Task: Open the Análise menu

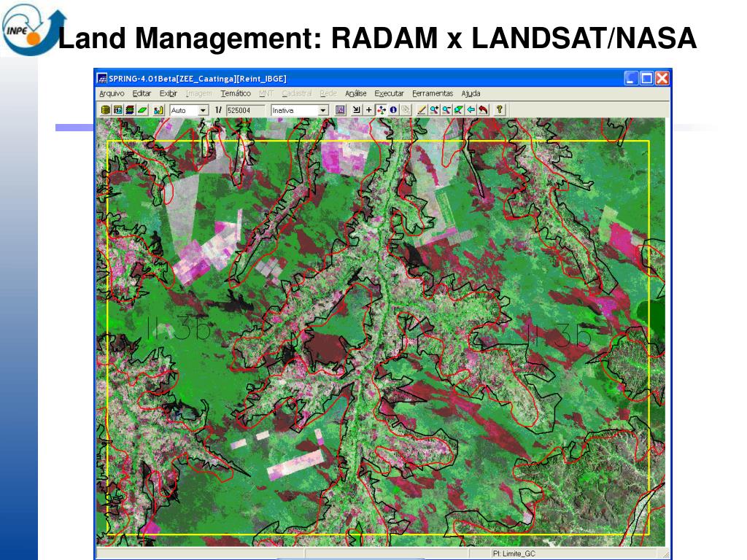Action: pyautogui.click(x=356, y=93)
